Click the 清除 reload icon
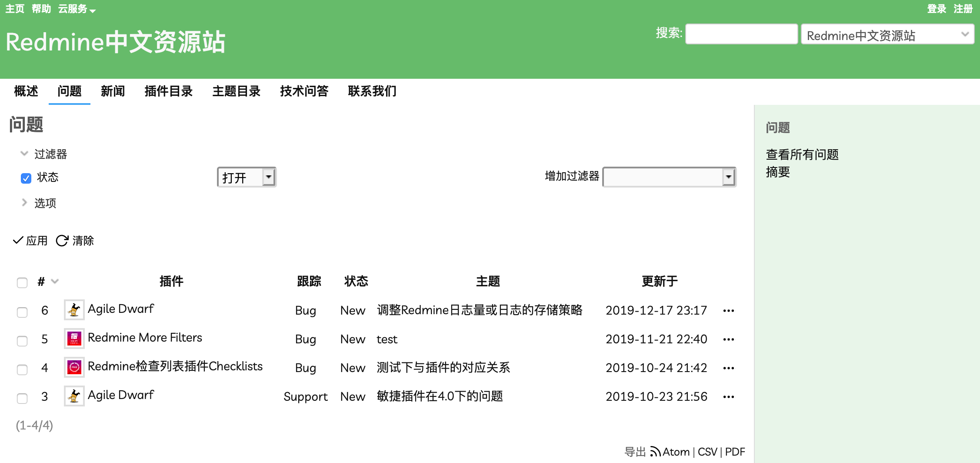Image resolution: width=980 pixels, height=463 pixels. pos(62,241)
